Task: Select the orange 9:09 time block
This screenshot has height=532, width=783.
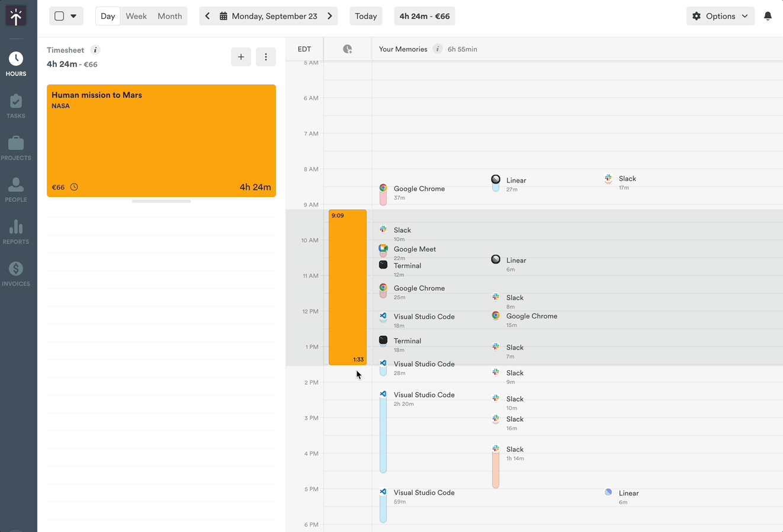Action: tap(348, 287)
